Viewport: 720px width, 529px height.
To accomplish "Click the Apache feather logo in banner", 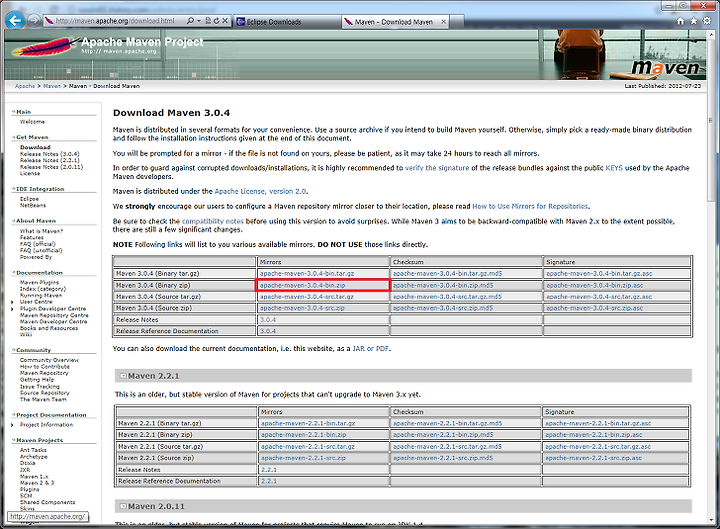I will (45, 47).
